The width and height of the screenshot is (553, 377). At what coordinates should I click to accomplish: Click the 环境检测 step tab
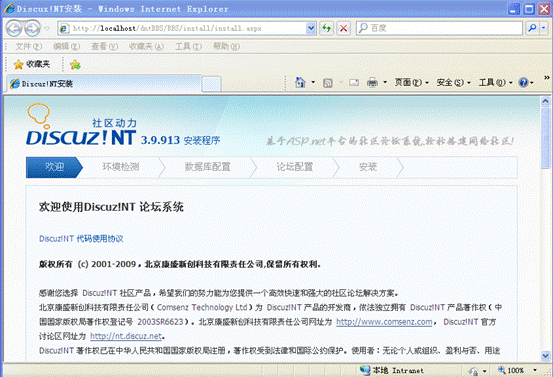coord(121,167)
